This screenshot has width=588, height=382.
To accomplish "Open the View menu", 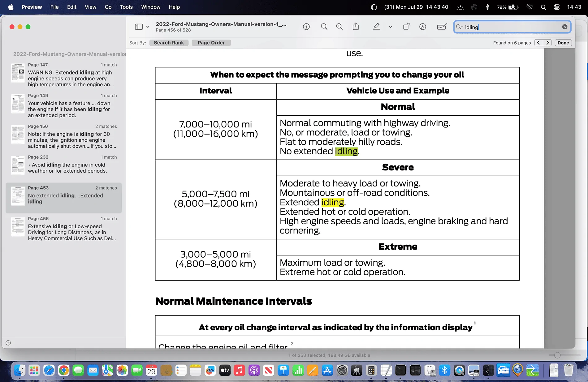I will [90, 7].
